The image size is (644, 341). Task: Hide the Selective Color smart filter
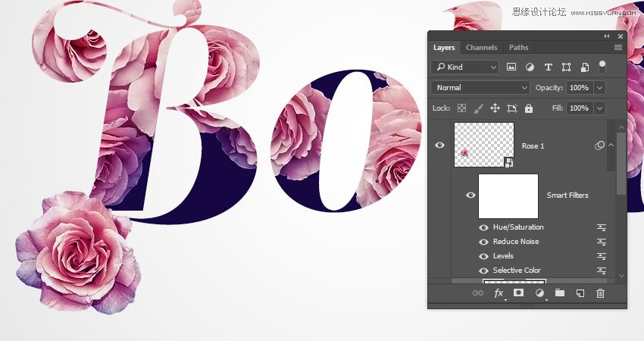(x=483, y=271)
